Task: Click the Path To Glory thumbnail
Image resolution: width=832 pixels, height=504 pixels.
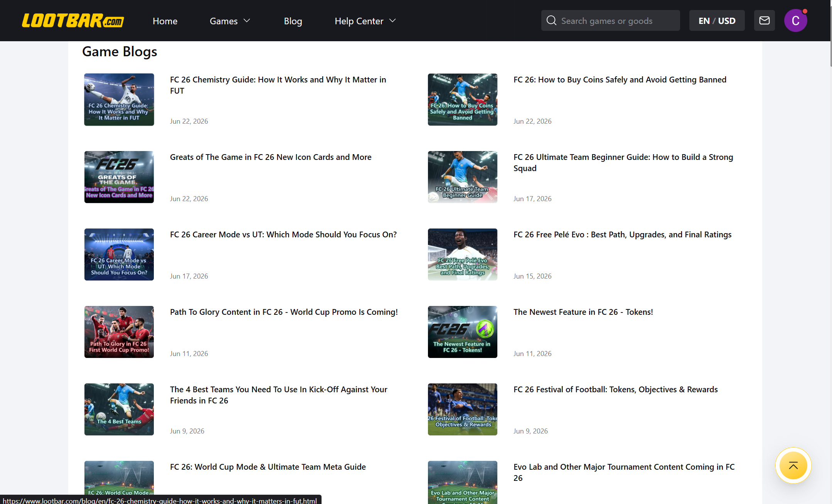Action: pyautogui.click(x=119, y=332)
